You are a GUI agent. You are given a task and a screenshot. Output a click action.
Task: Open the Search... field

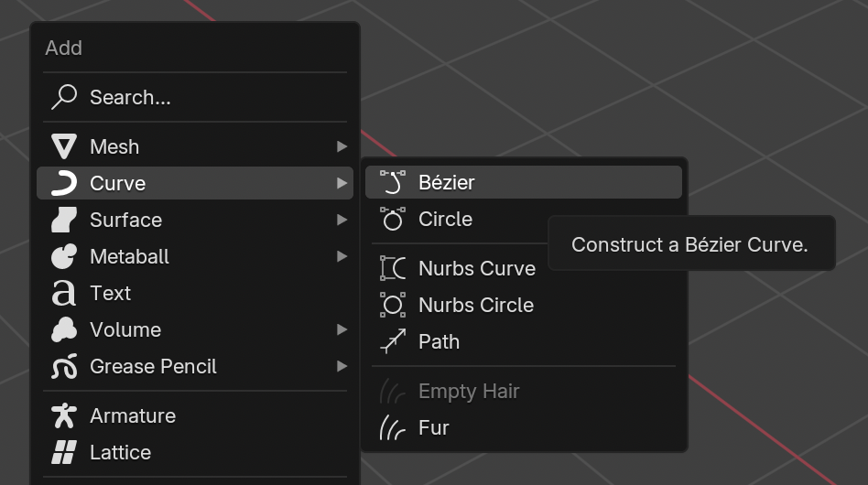[x=195, y=97]
